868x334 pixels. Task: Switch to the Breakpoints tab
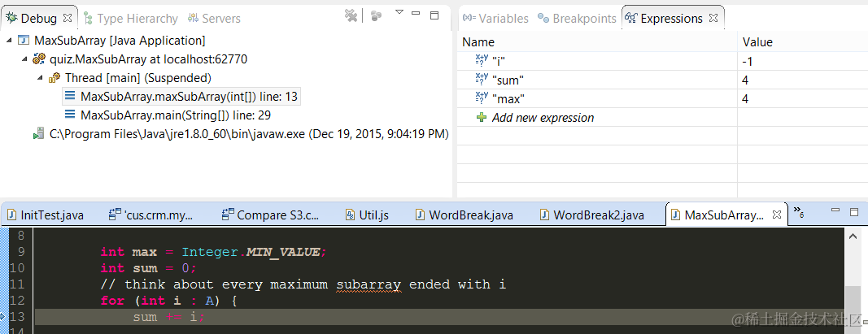tap(577, 18)
